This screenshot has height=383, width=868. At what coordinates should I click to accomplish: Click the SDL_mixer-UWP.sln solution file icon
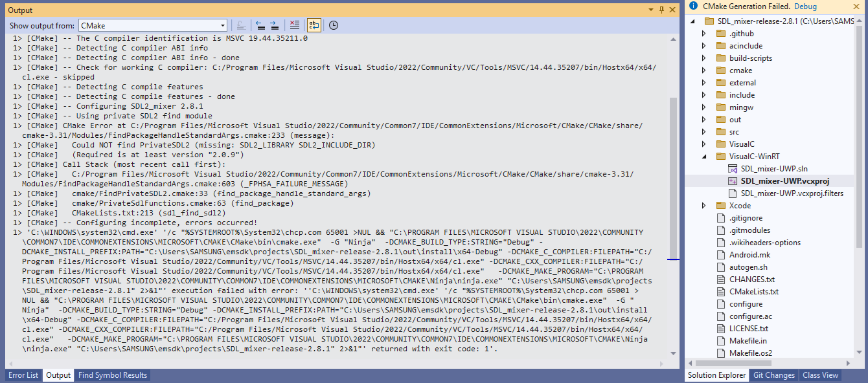(x=733, y=169)
